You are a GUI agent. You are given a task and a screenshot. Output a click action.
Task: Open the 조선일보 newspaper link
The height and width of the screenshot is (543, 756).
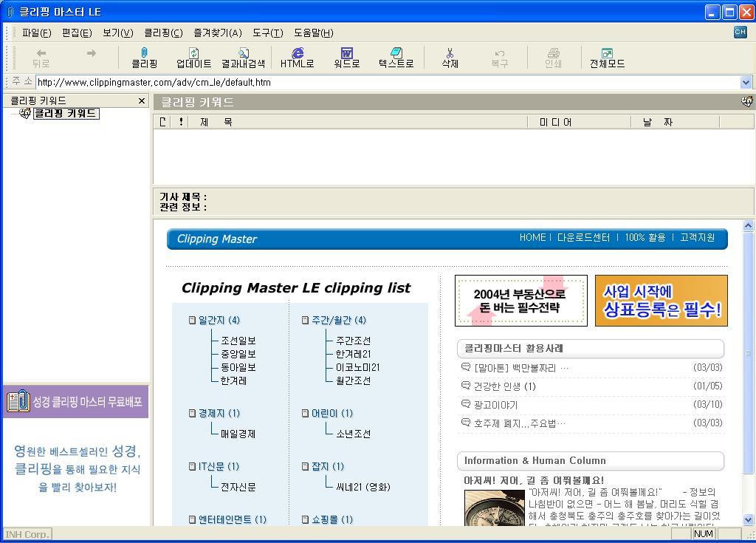238,341
